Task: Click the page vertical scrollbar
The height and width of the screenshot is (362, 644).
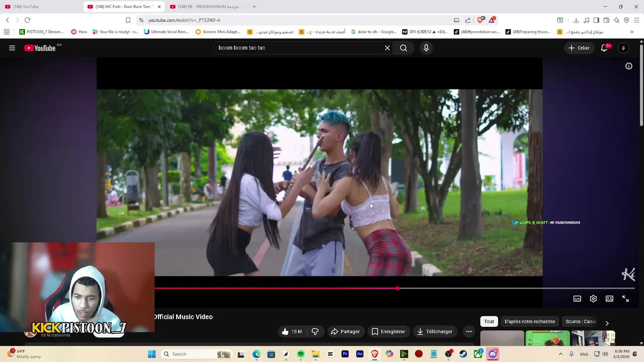Action: 641,85
